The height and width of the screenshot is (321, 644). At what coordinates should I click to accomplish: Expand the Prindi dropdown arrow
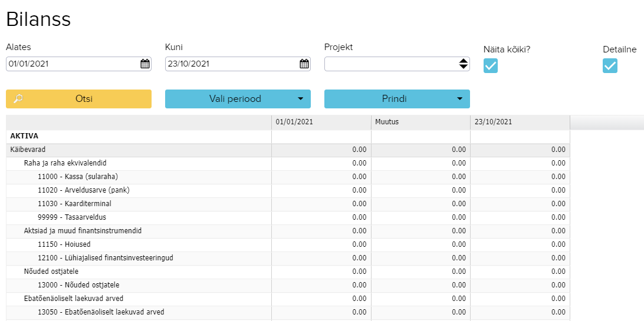459,99
